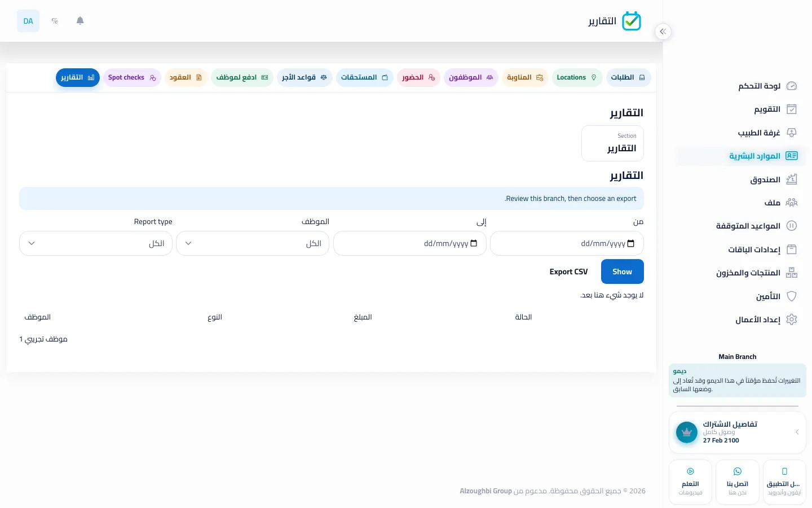Click the موظف تجريبي 1 table row

tap(332, 339)
